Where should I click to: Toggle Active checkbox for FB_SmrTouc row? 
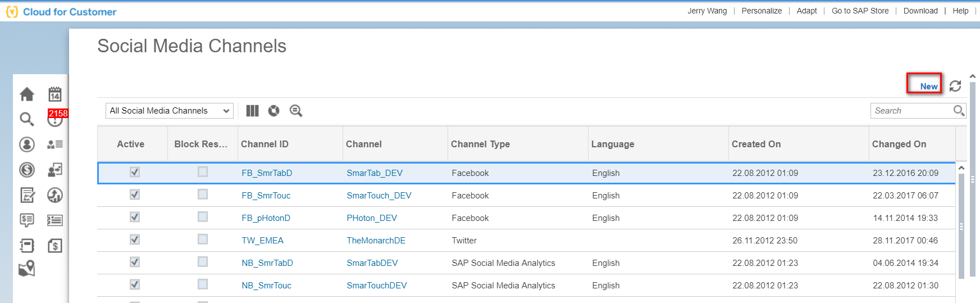[135, 195]
